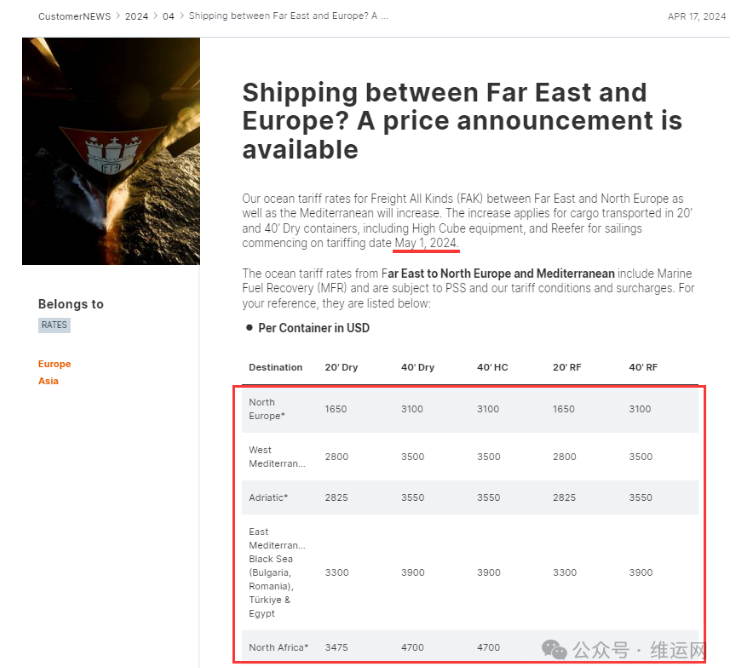Viewport: 747px width, 668px height.
Task: Click the Per Container in USD bullet
Action: 308,328
